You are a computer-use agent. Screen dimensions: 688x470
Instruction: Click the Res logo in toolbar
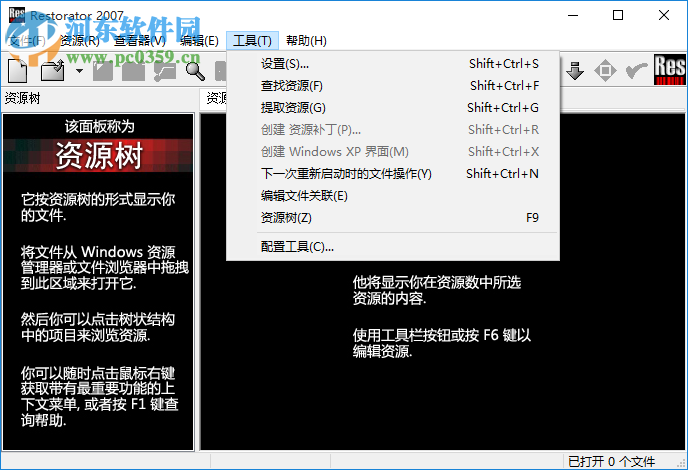[669, 69]
